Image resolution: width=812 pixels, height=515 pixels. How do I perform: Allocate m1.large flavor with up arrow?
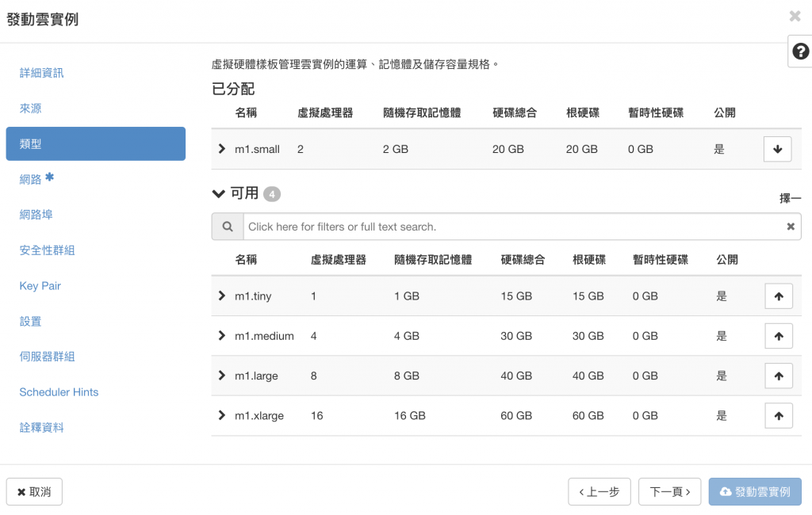pos(779,376)
